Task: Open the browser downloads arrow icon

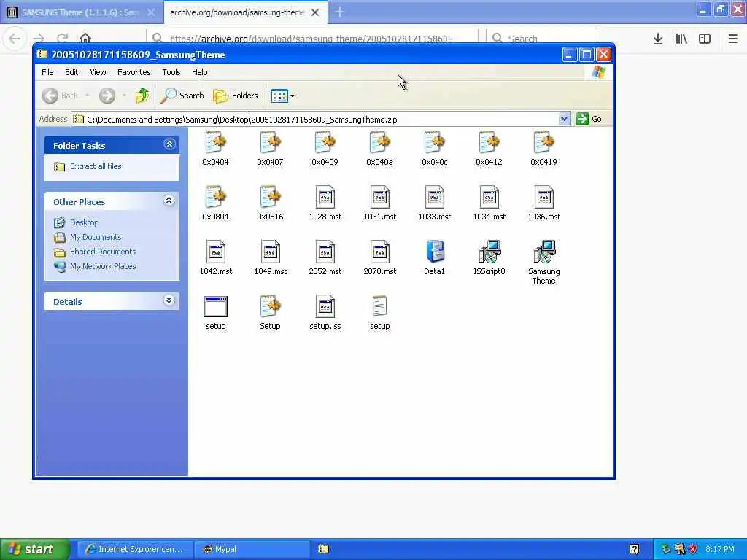Action: click(x=658, y=39)
